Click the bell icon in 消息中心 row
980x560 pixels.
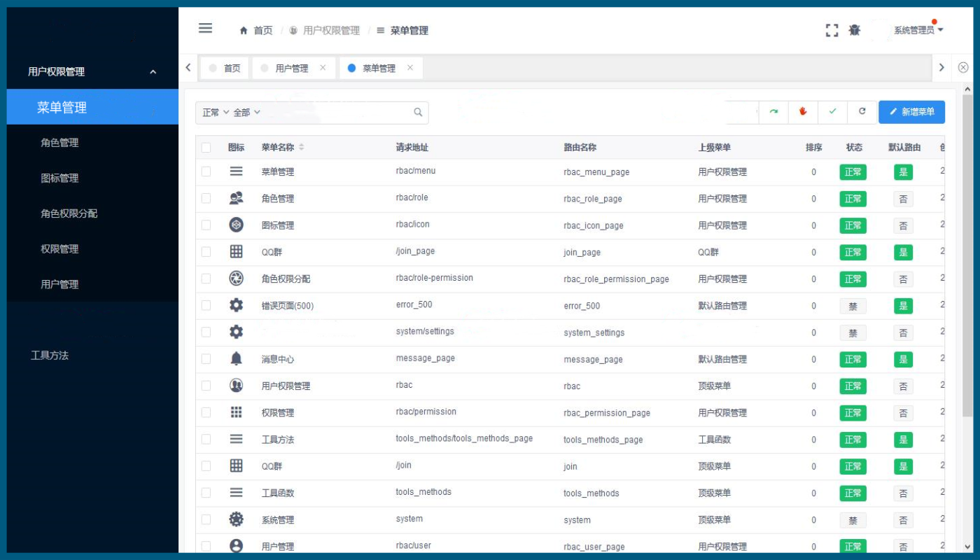pyautogui.click(x=236, y=358)
